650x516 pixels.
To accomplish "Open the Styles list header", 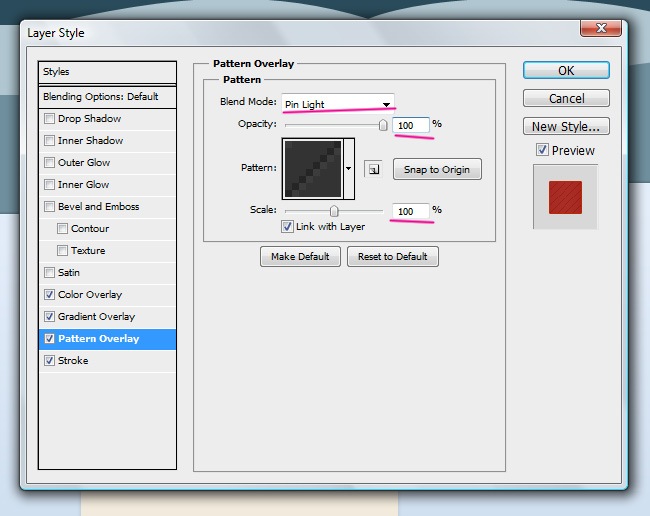I will 107,72.
